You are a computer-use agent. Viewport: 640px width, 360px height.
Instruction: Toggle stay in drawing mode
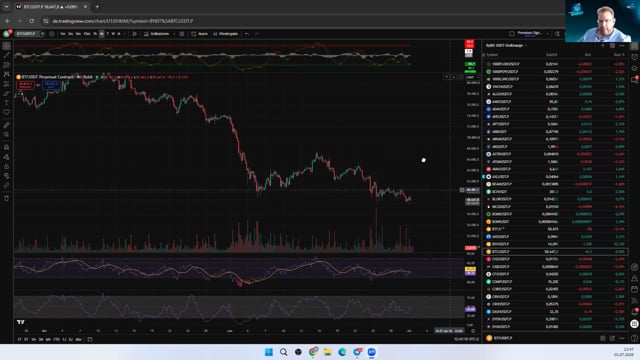[x=7, y=157]
